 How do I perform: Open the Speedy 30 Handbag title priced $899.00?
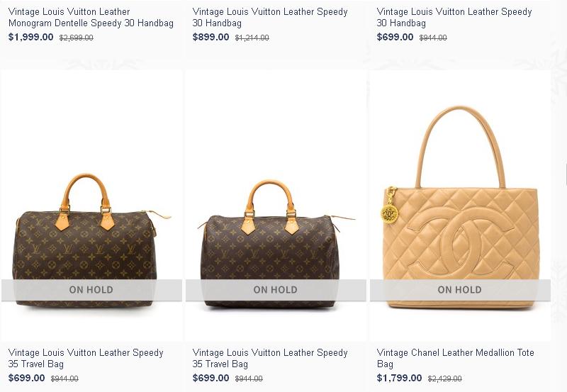point(270,17)
